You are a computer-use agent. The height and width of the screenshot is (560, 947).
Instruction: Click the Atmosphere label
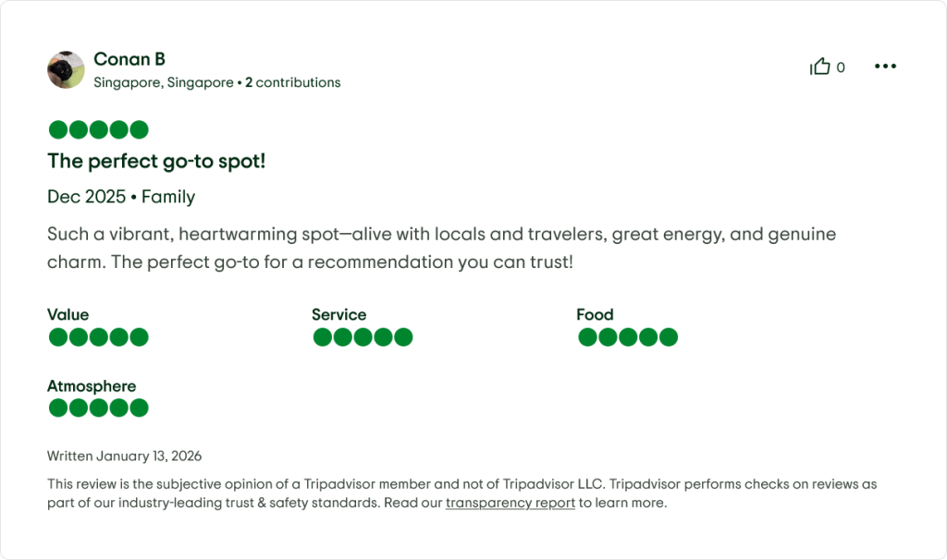point(92,386)
